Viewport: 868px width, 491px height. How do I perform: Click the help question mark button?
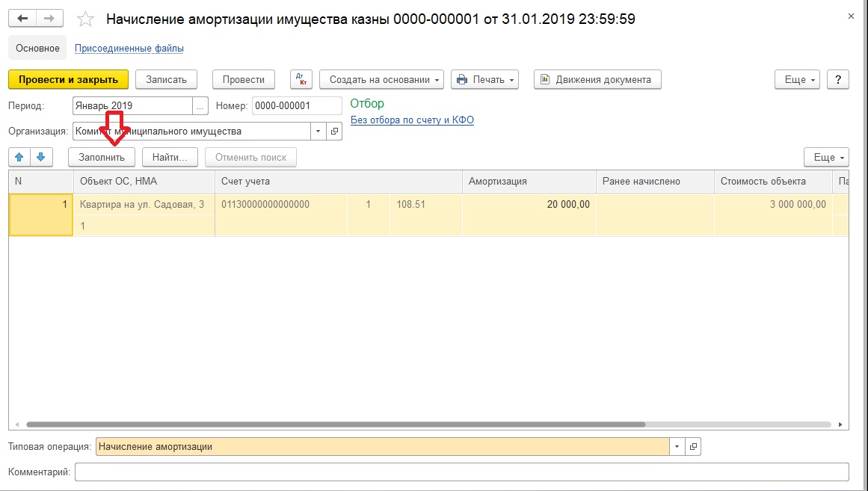(x=838, y=79)
